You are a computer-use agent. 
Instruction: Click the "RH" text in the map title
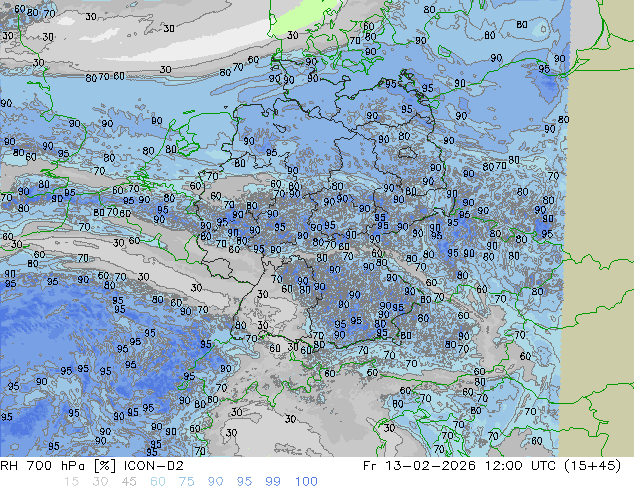click(8, 466)
